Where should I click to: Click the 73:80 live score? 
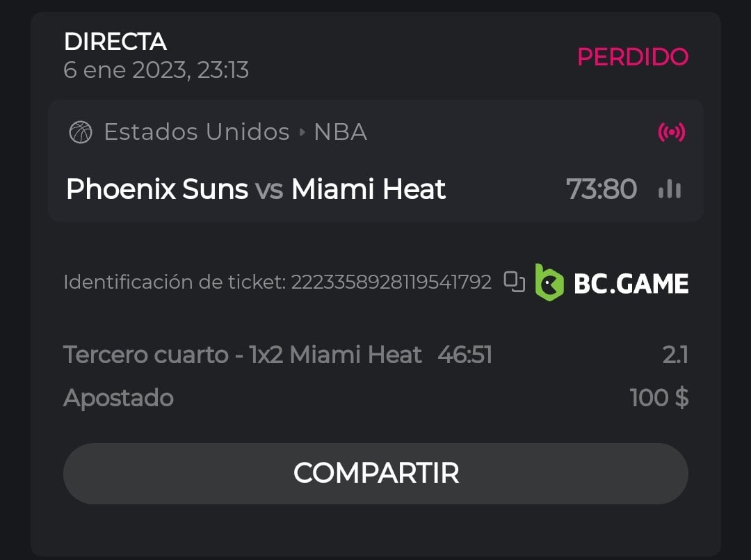[601, 189]
